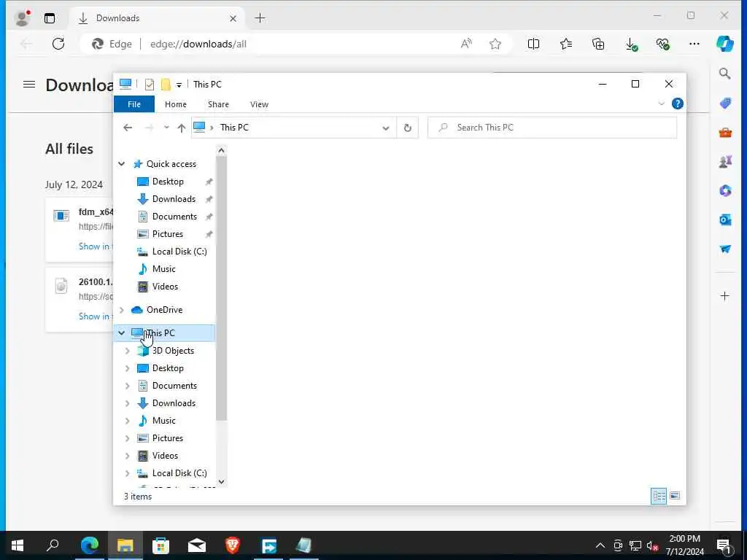Open Microsoft Store from the taskbar
Screen dimensions: 747x560
coord(161,545)
